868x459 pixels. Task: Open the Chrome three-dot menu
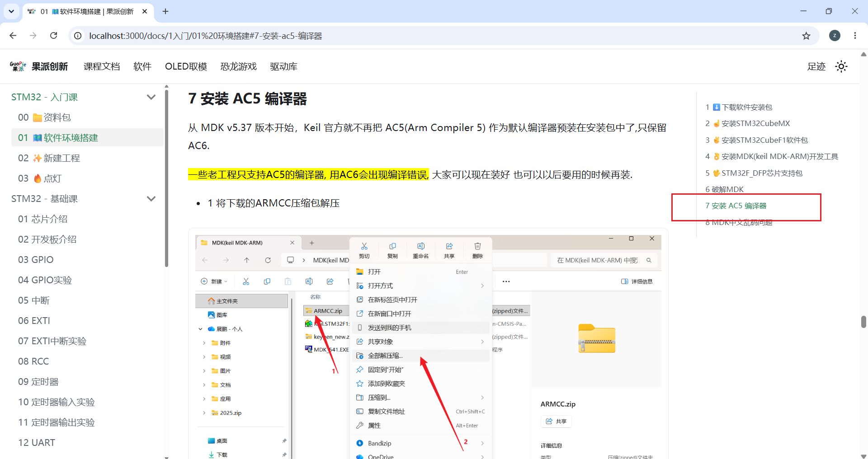(855, 36)
